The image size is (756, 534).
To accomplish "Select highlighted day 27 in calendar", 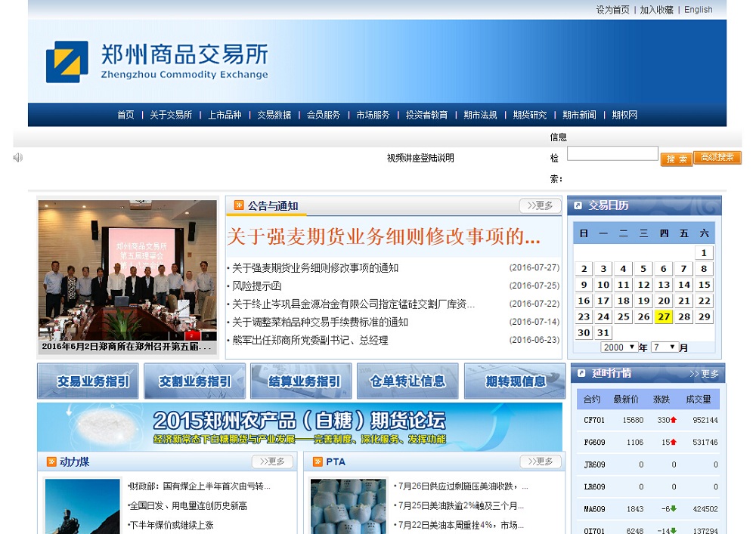I will 664,316.
